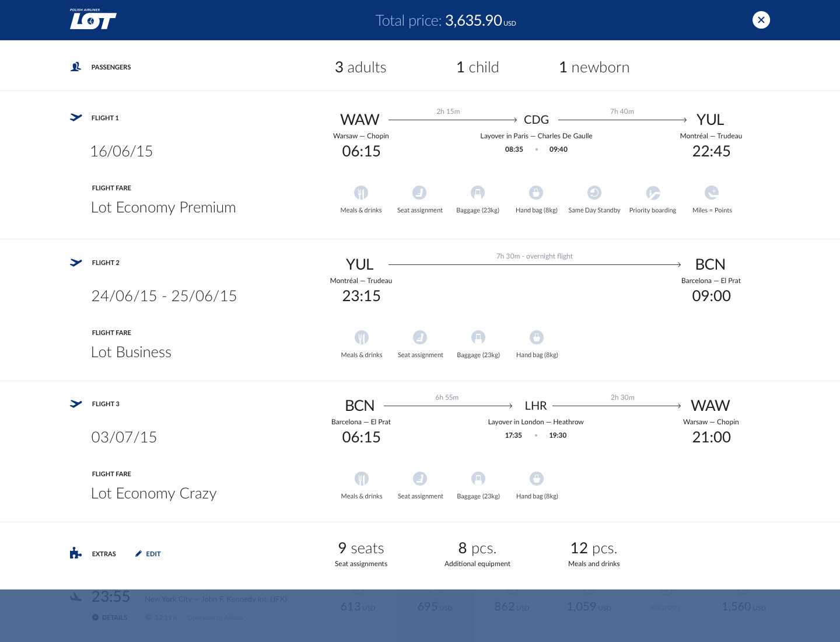Click Flight 3 Meals & drinks icon
This screenshot has height=642, width=840.
coord(362,479)
